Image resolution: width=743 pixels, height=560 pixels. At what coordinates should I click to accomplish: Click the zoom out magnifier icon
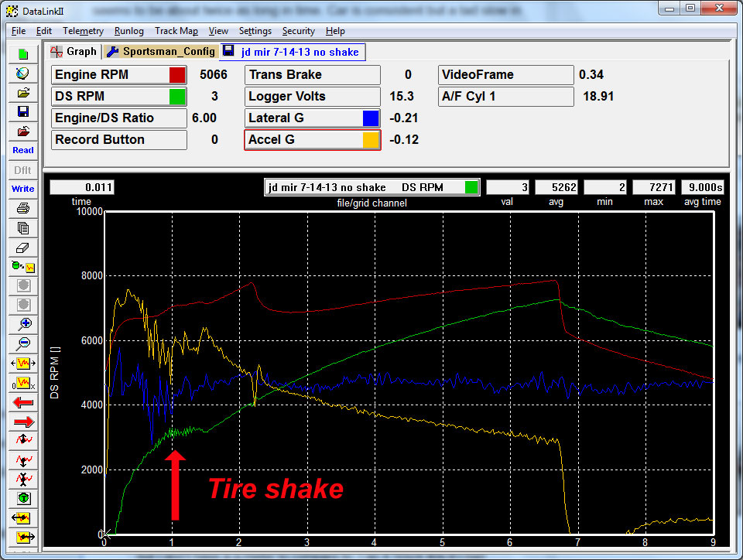(x=23, y=343)
